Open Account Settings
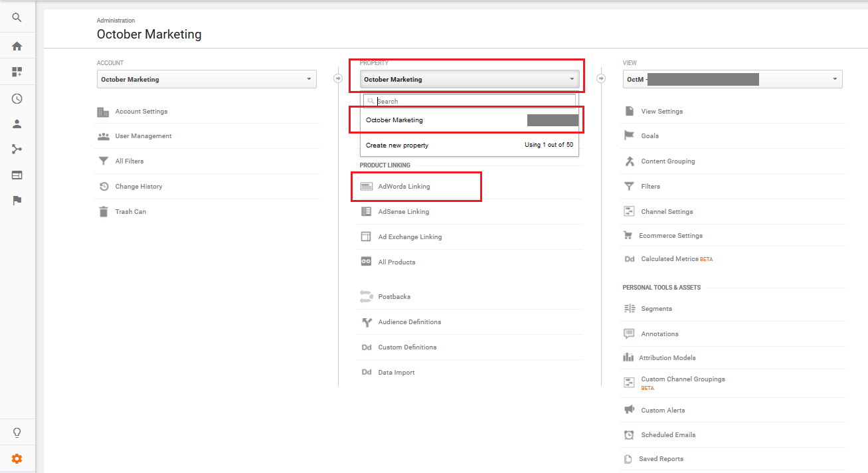Screen dimensions: 868x473 click(x=141, y=112)
